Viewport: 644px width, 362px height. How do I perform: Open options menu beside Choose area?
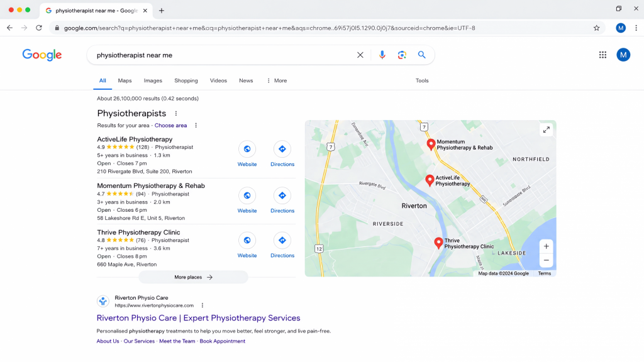[x=196, y=125]
